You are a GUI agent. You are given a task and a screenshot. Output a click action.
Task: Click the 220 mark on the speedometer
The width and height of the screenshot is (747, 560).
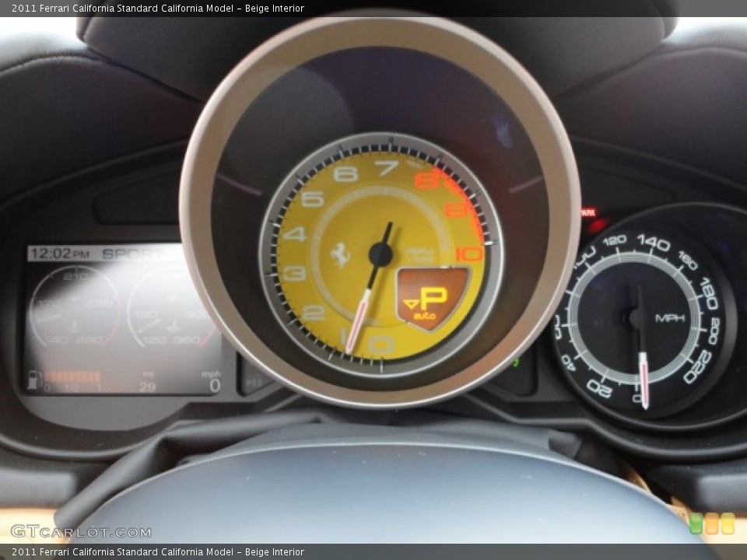[x=697, y=367]
